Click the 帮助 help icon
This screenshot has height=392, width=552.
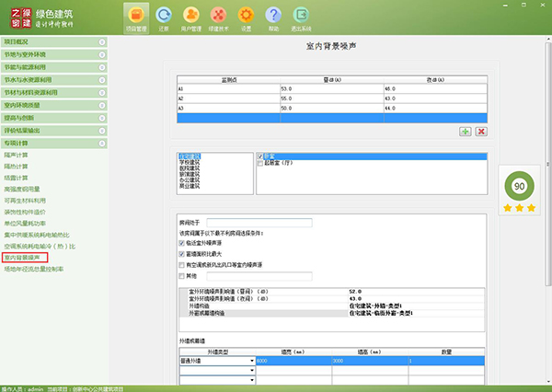tap(273, 17)
